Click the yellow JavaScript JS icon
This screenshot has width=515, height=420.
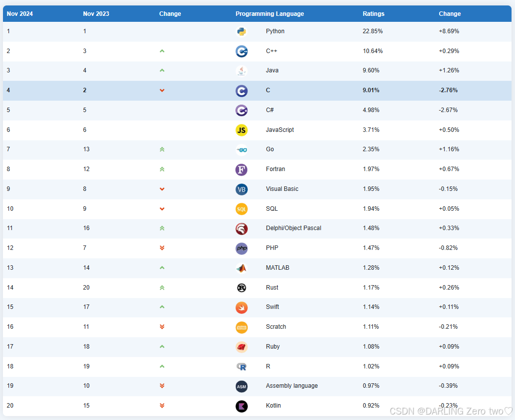coord(241,130)
